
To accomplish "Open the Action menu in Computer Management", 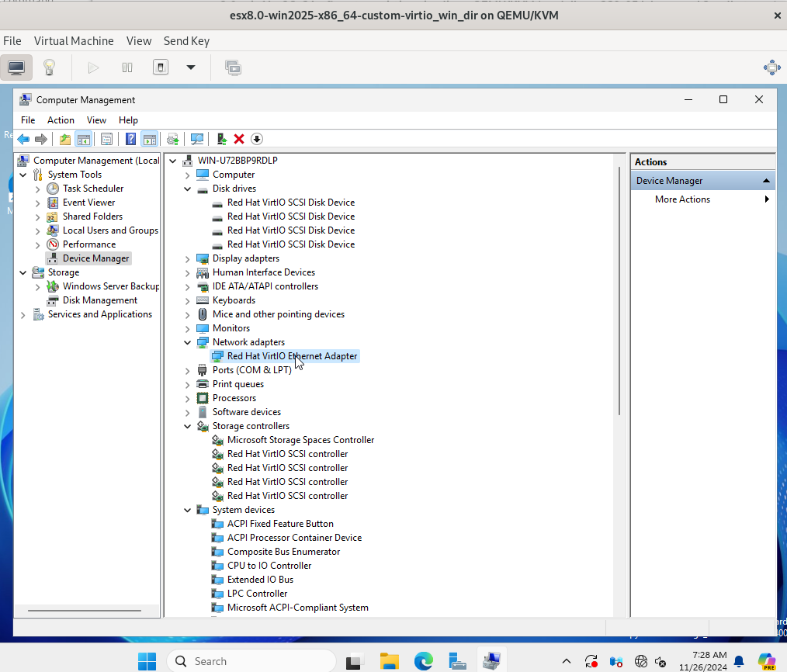I will [x=61, y=120].
